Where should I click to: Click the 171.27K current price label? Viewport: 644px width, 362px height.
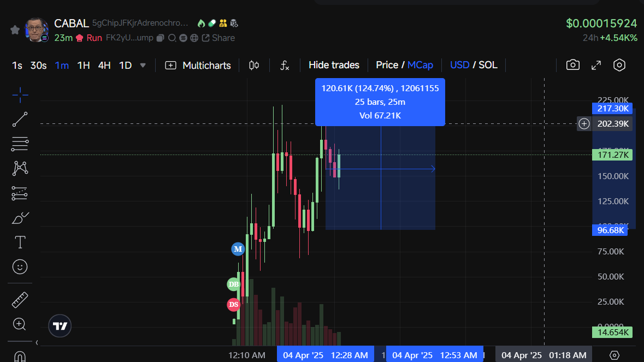pyautogui.click(x=612, y=155)
